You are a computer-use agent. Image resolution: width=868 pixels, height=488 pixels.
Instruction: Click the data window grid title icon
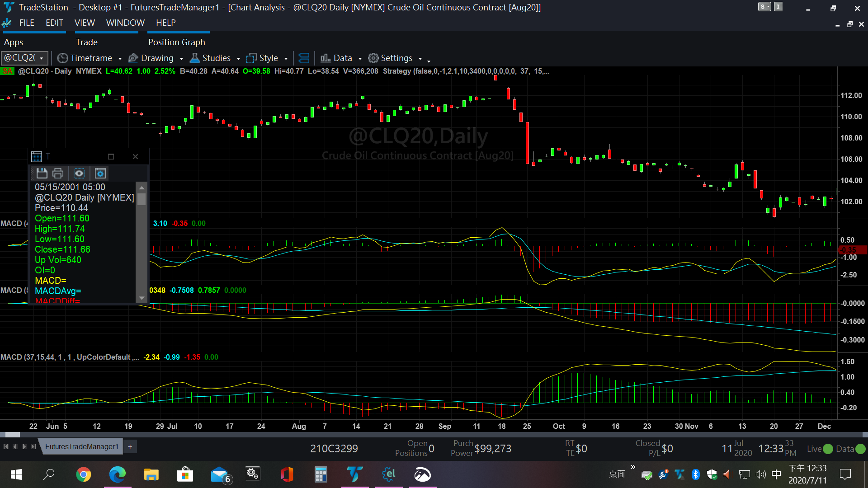point(37,156)
